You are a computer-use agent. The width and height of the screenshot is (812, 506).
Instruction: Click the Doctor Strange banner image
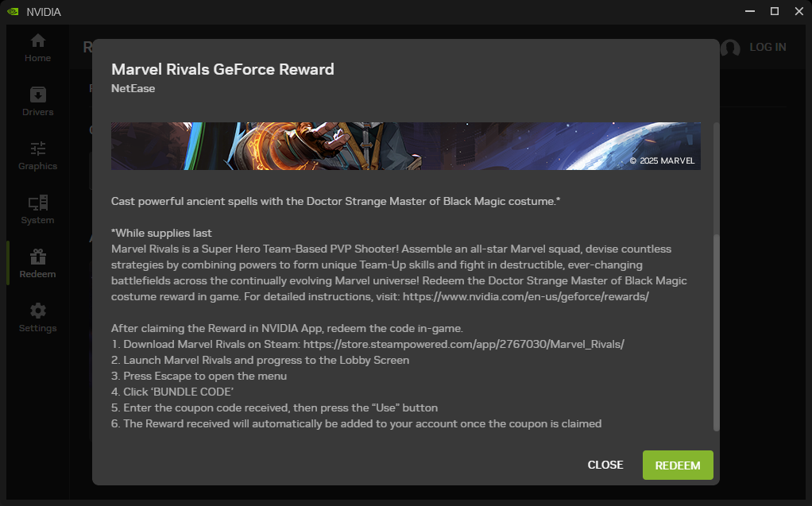(x=405, y=145)
